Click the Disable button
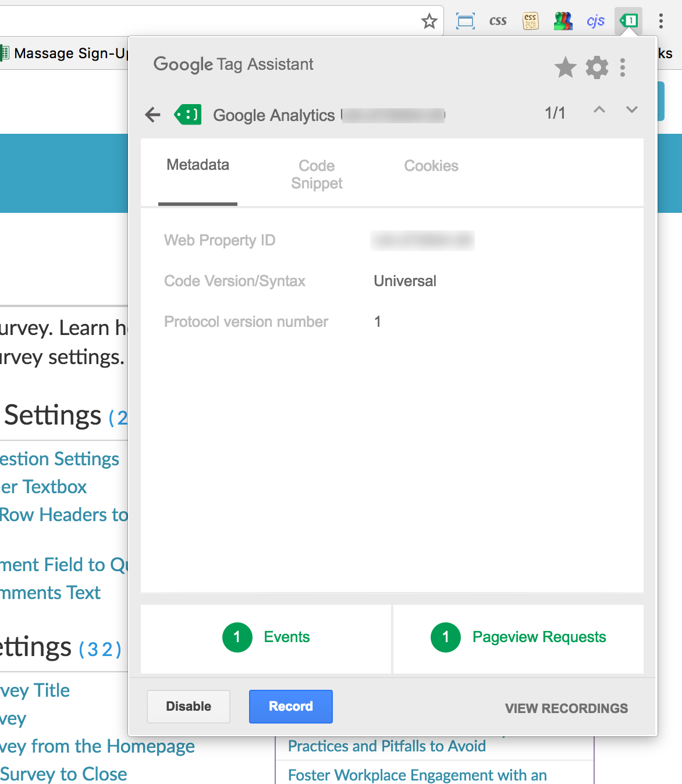This screenshot has height=784, width=682. (189, 707)
